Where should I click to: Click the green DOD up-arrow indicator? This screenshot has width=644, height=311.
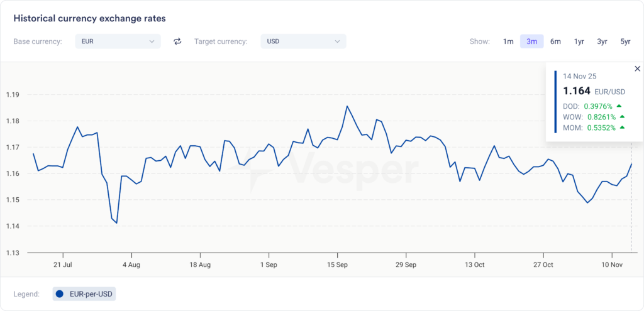click(619, 106)
